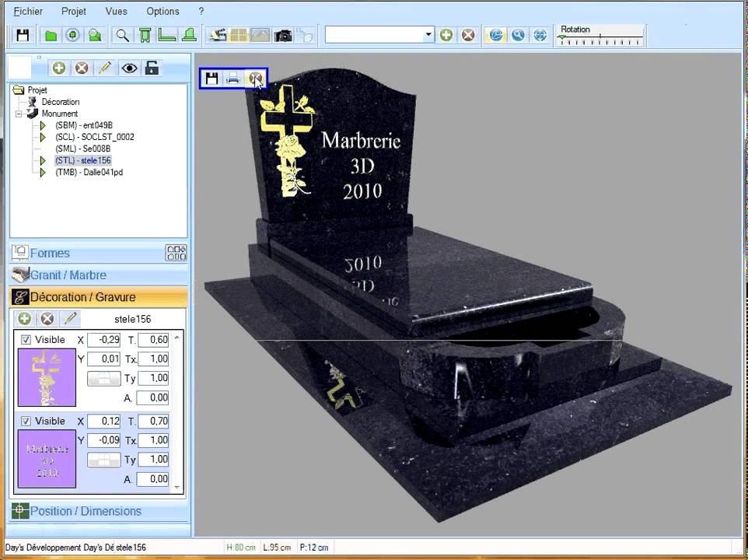Click red cross next to toolbar combo box
Viewport: 748px width, 560px height.
pos(468,35)
